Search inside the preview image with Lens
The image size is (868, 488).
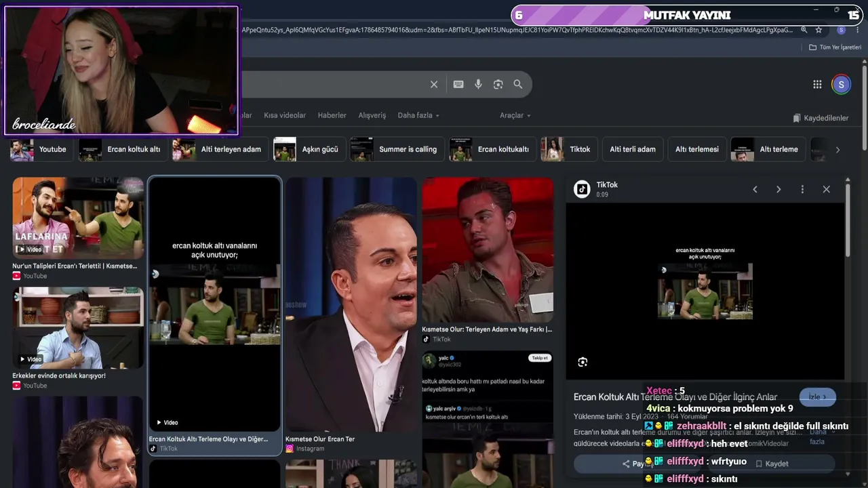(583, 362)
